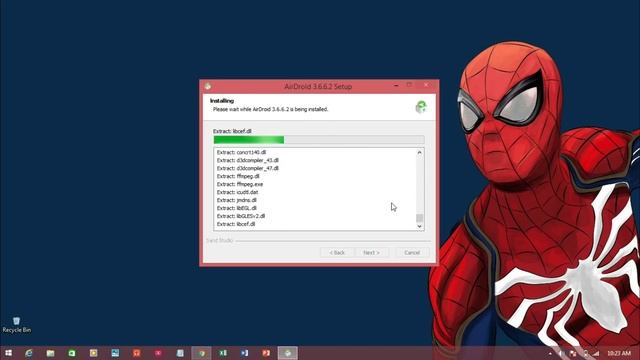The width and height of the screenshot is (640, 360).
Task: Close the AirDroid setup window
Action: point(426,85)
